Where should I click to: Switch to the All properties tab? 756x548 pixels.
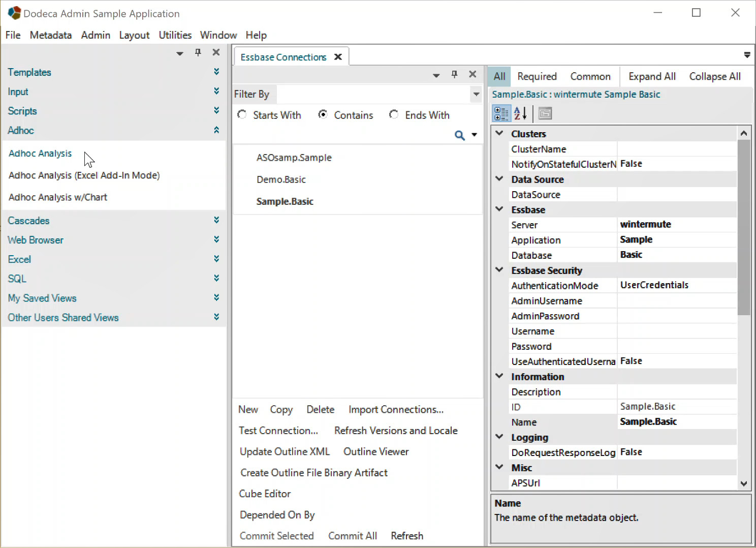499,76
